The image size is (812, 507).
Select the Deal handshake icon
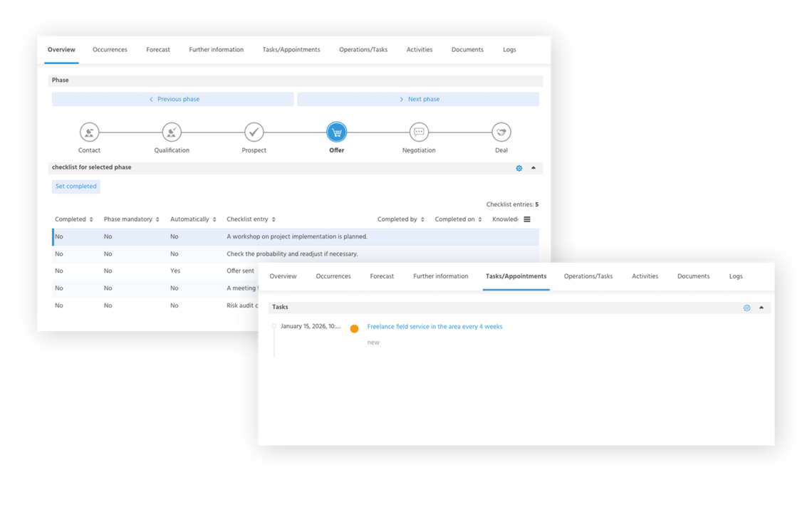501,132
